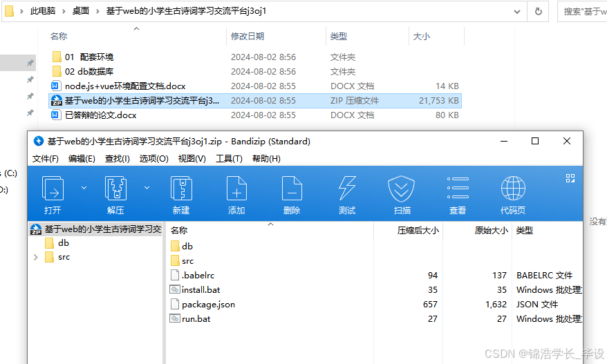Image resolution: width=607 pixels, height=364 pixels.
Task: Open the 选项(O) menu
Action: point(153,159)
